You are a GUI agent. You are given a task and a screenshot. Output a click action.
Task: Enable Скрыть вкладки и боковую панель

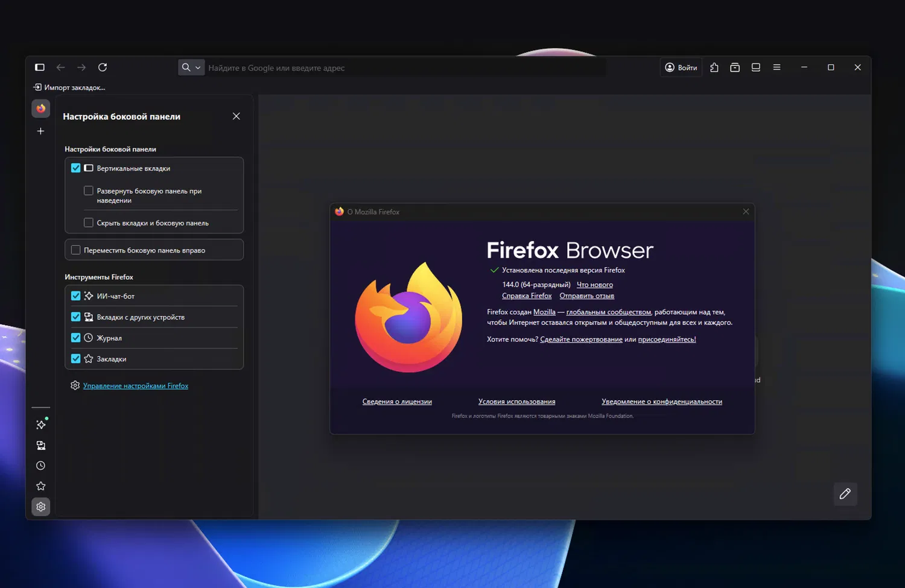click(89, 223)
